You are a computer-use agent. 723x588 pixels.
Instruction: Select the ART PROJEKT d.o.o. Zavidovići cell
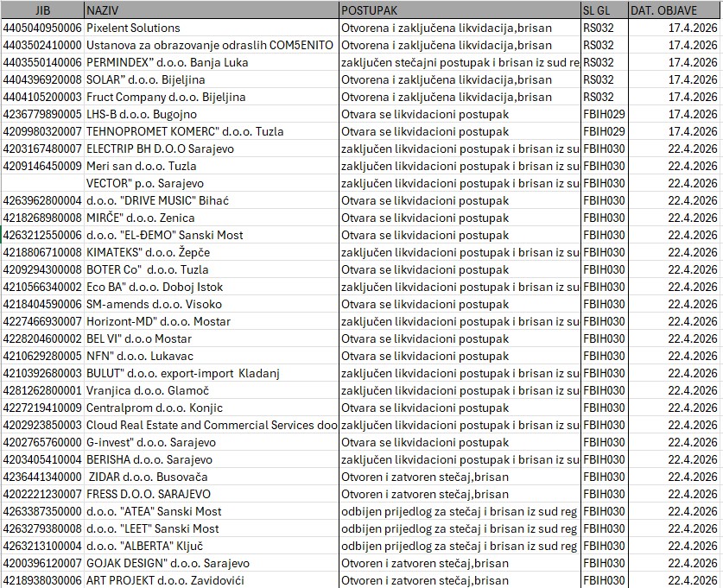pyautogui.click(x=211, y=580)
